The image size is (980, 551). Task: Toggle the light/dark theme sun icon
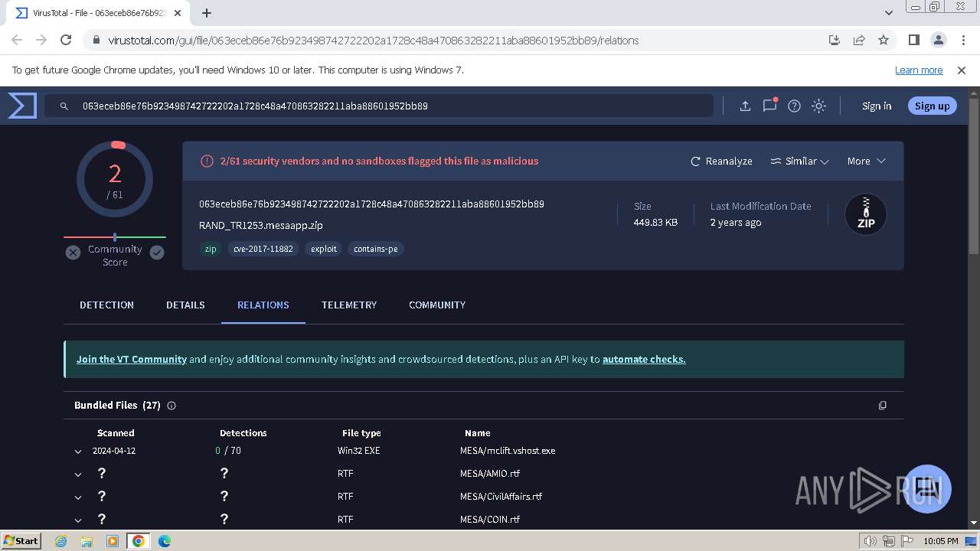(x=819, y=106)
